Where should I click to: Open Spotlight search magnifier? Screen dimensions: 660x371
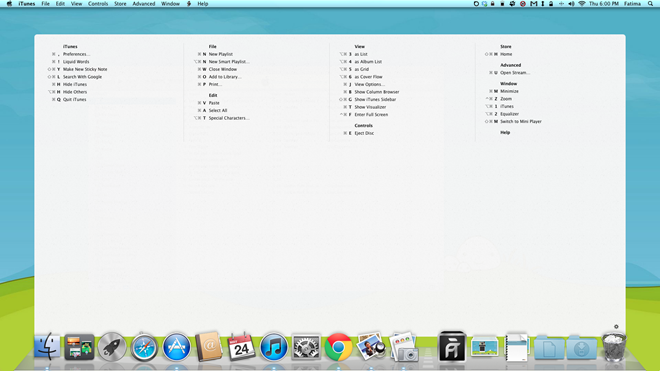tap(650, 4)
